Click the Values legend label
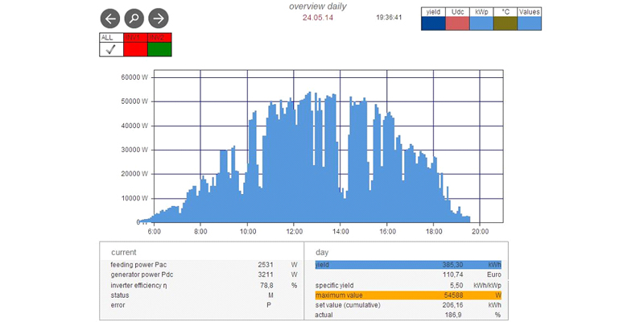Image resolution: width=644 pixels, height=322 pixels. [530, 12]
